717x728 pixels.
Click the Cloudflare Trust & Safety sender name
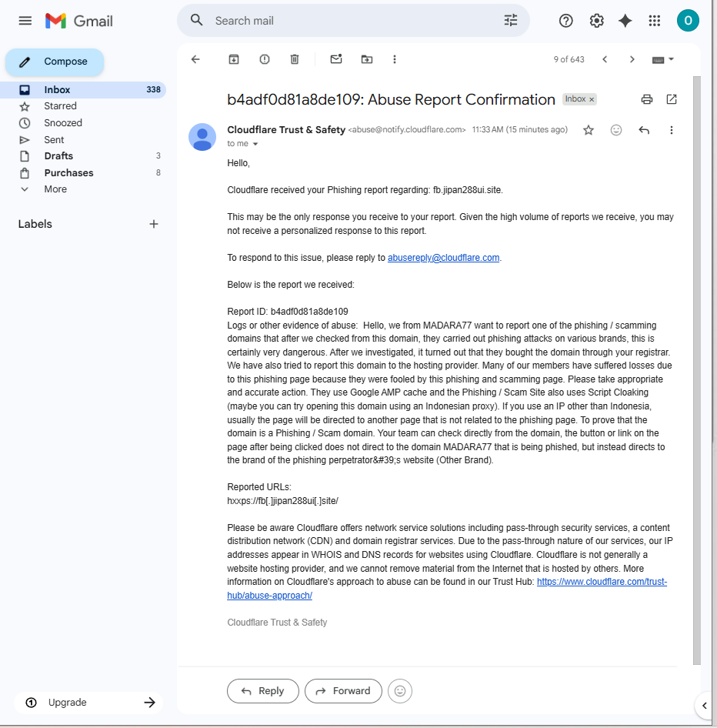(286, 130)
